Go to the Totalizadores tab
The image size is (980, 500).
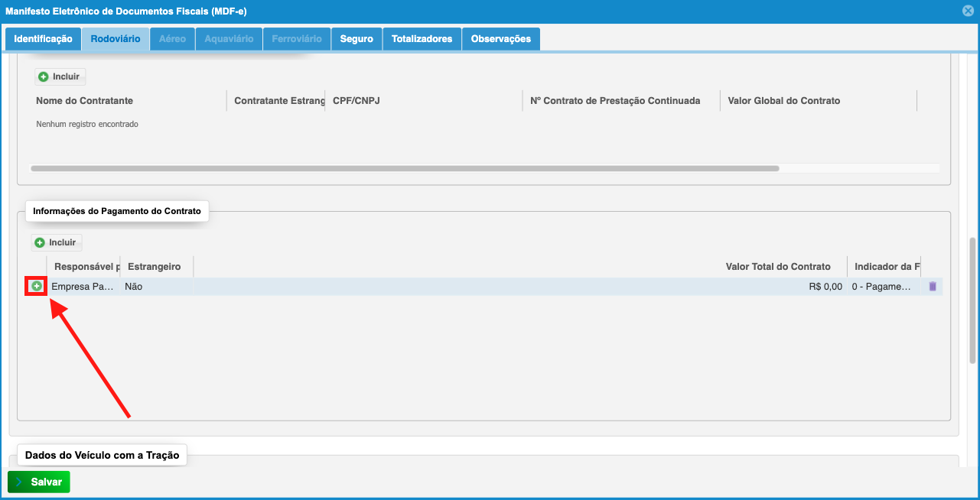(x=422, y=39)
